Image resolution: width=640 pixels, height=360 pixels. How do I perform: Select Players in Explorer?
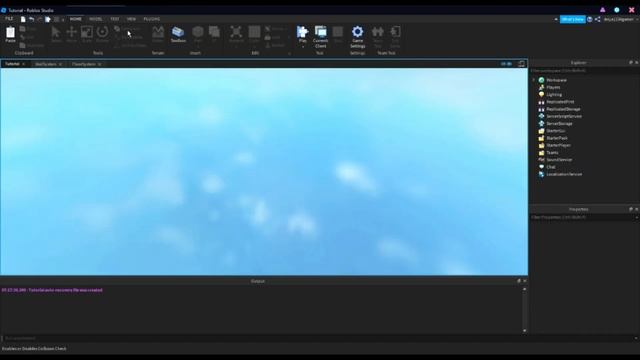(x=553, y=87)
